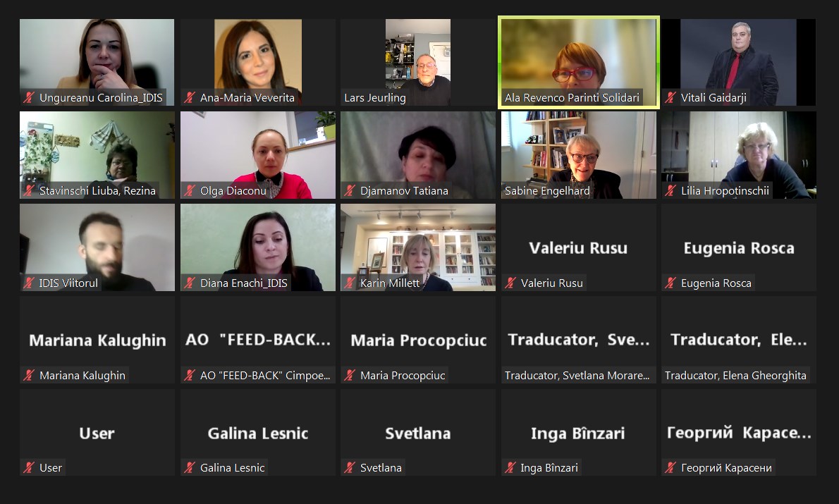This screenshot has width=839, height=504.
Task: Click muted mic icon on Olga Diaconu tile
Action: [x=190, y=190]
